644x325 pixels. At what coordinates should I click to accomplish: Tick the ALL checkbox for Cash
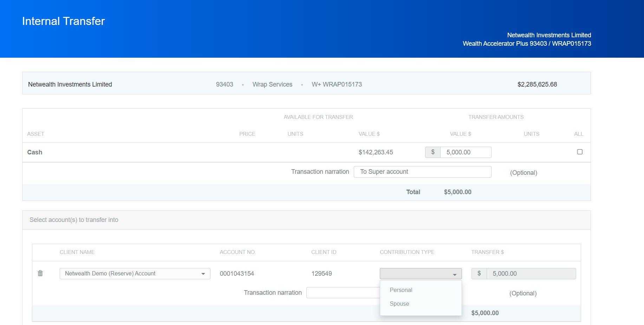click(x=580, y=152)
